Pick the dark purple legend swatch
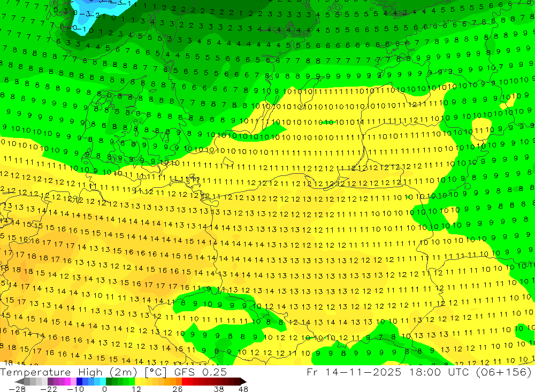 [x=50, y=381]
